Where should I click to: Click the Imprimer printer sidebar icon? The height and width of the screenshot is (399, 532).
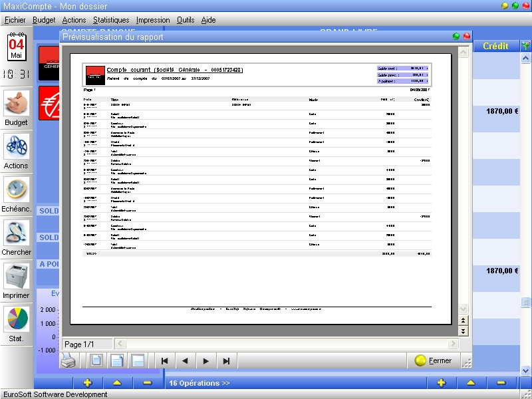pyautogui.click(x=16, y=281)
